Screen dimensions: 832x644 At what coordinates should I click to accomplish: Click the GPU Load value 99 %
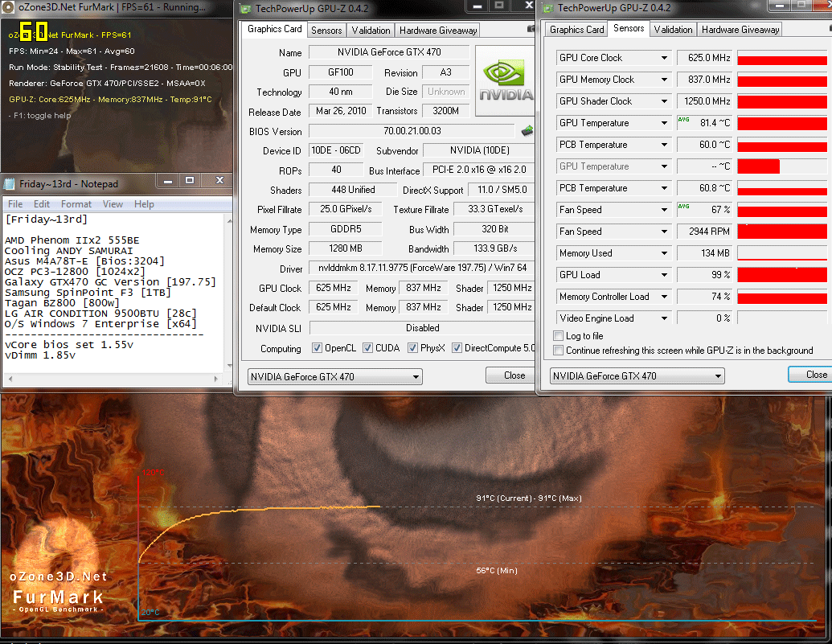pyautogui.click(x=704, y=274)
